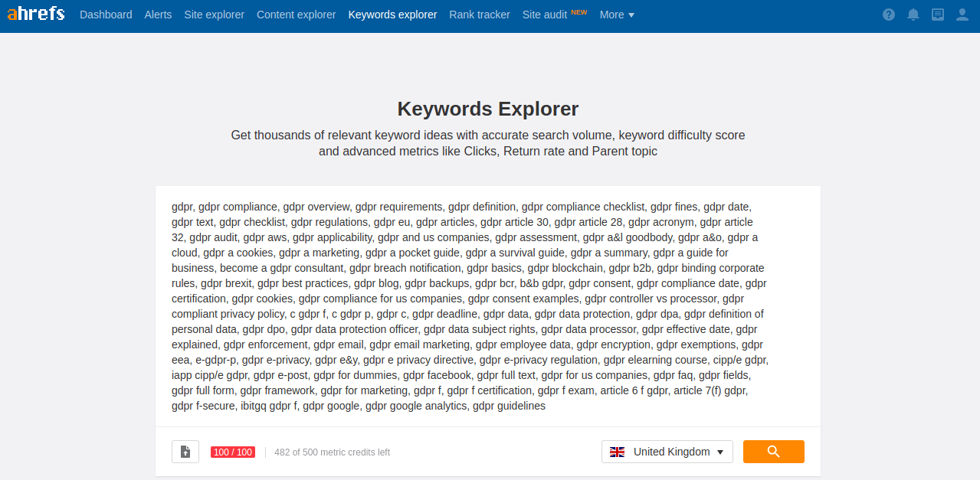Click the upload keywords file icon

pos(185,452)
